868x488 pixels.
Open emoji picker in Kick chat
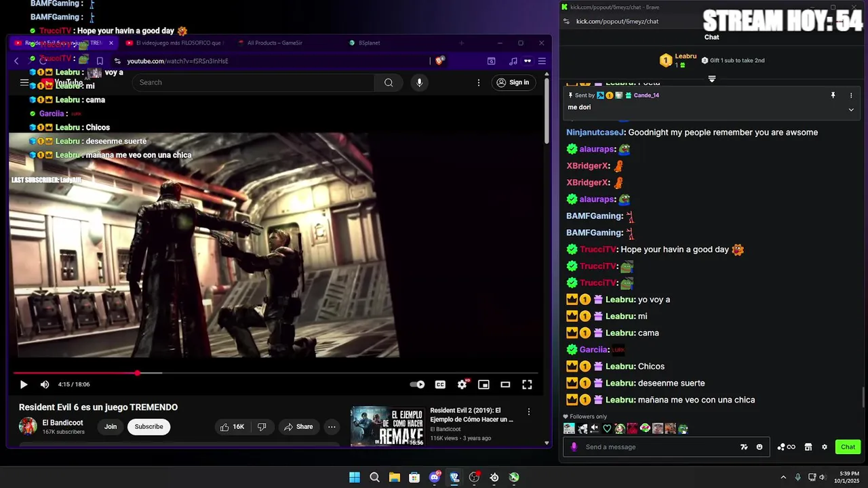point(759,447)
